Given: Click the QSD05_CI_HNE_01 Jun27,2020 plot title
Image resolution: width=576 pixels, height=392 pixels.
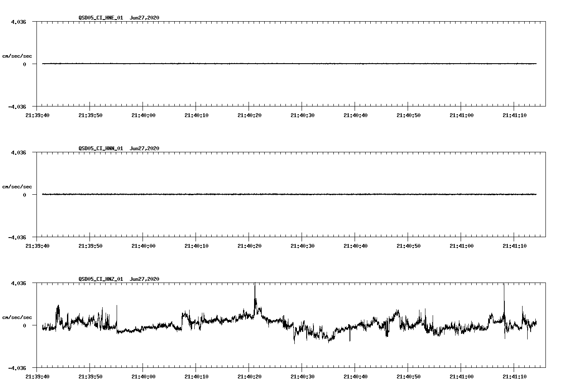Looking at the screenshot, I should click(119, 18).
